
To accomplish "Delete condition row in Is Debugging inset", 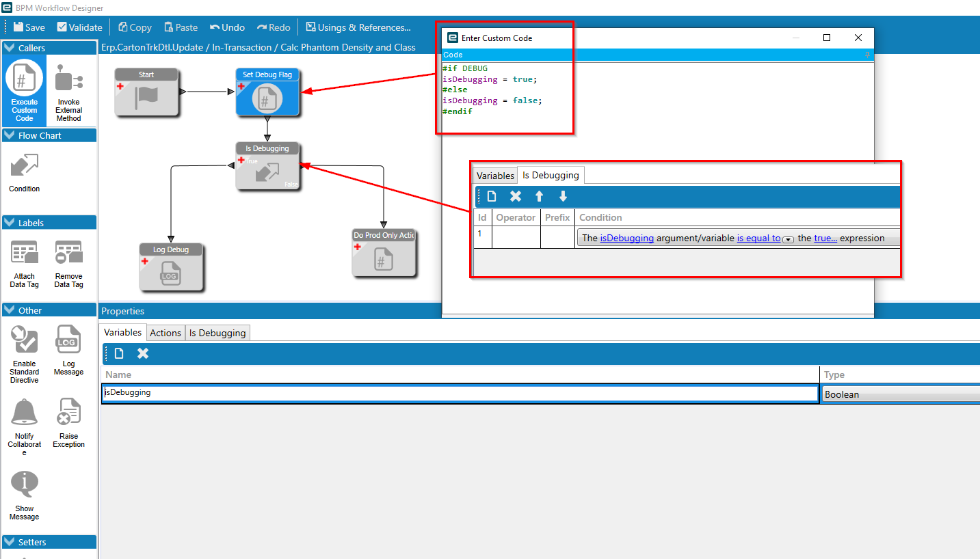I will (516, 196).
